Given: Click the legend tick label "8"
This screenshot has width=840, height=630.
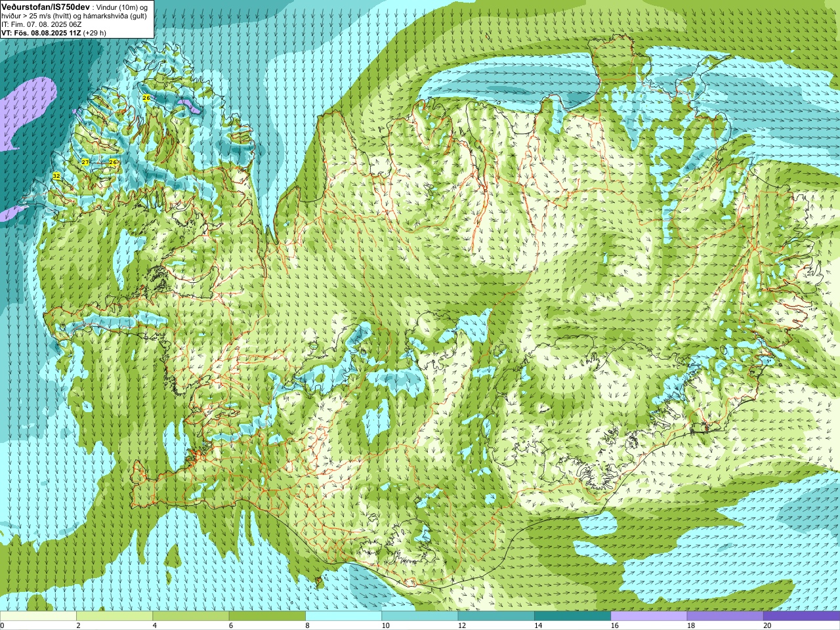Looking at the screenshot, I should (x=306, y=625).
